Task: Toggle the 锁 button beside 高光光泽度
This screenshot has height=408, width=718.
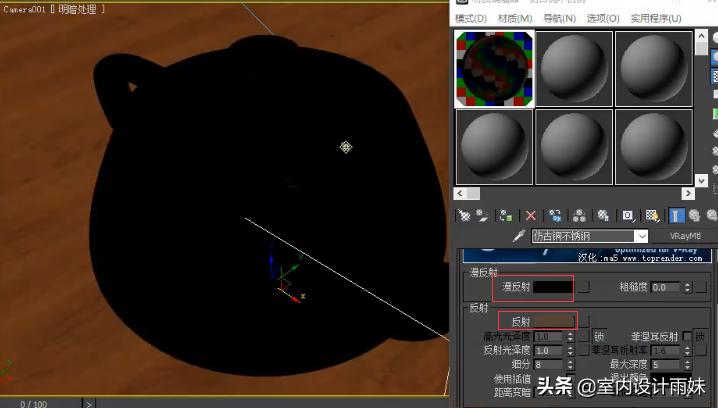Action: point(599,337)
